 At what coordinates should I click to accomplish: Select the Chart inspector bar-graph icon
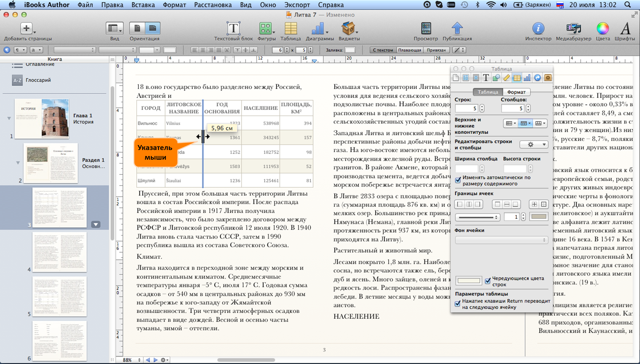click(x=527, y=78)
